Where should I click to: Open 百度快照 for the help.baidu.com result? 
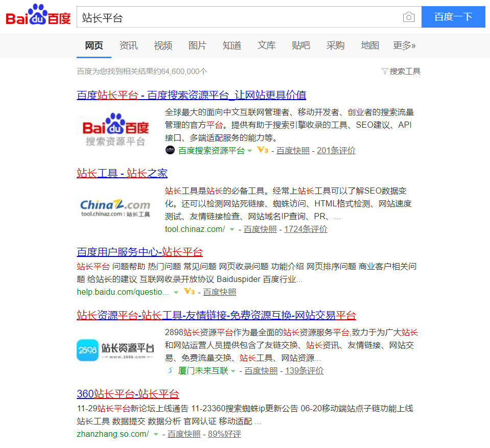[x=220, y=292]
